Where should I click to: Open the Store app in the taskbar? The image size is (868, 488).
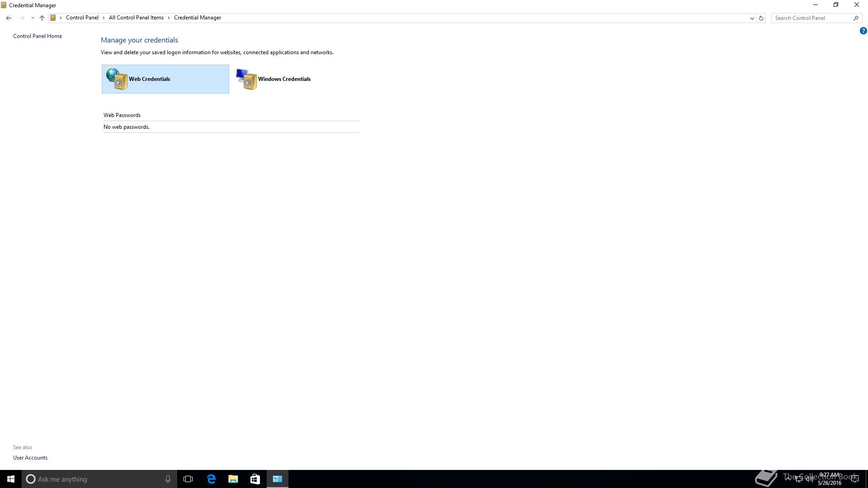coord(255,479)
